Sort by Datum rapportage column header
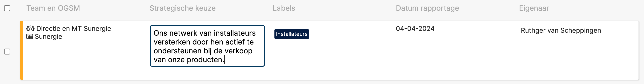 (427, 8)
